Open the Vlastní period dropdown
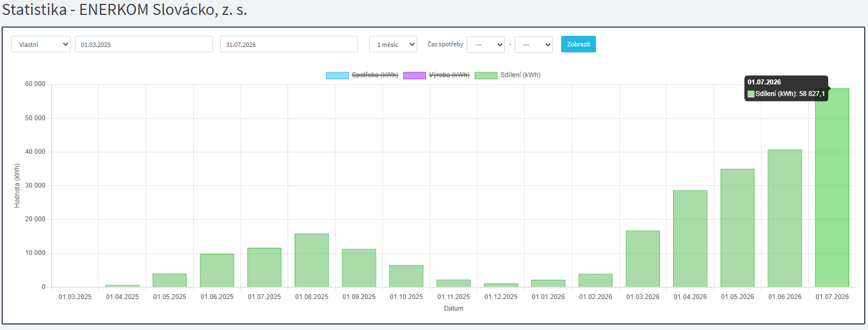 click(x=41, y=45)
